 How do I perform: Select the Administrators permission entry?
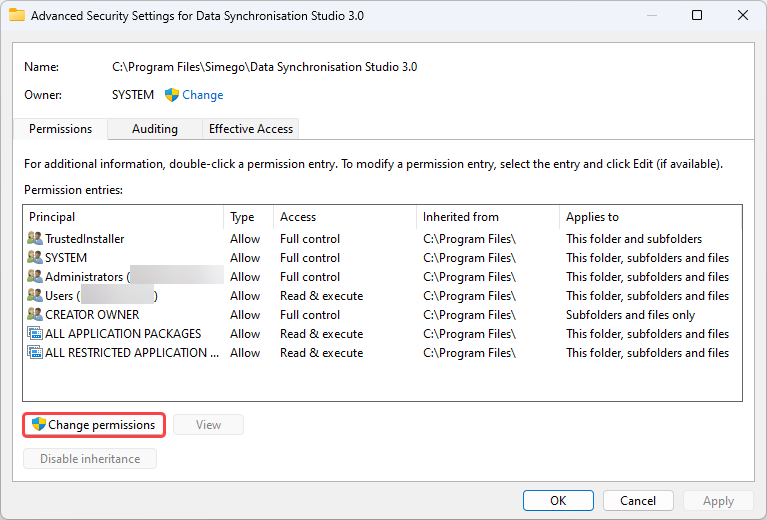(x=382, y=276)
